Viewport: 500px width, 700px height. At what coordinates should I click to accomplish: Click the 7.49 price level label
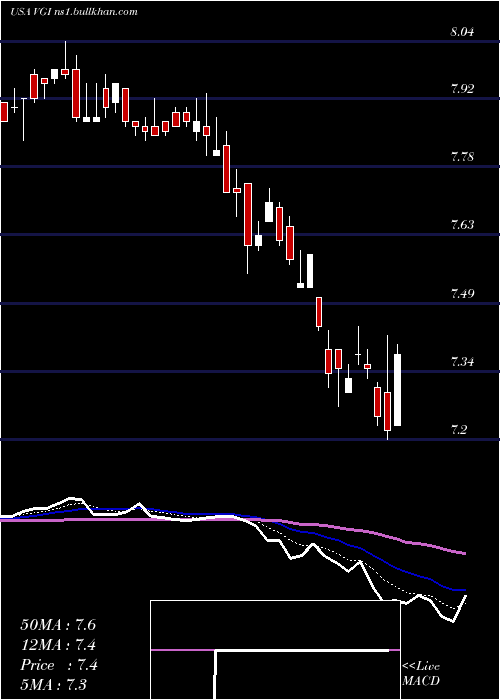[x=463, y=293]
